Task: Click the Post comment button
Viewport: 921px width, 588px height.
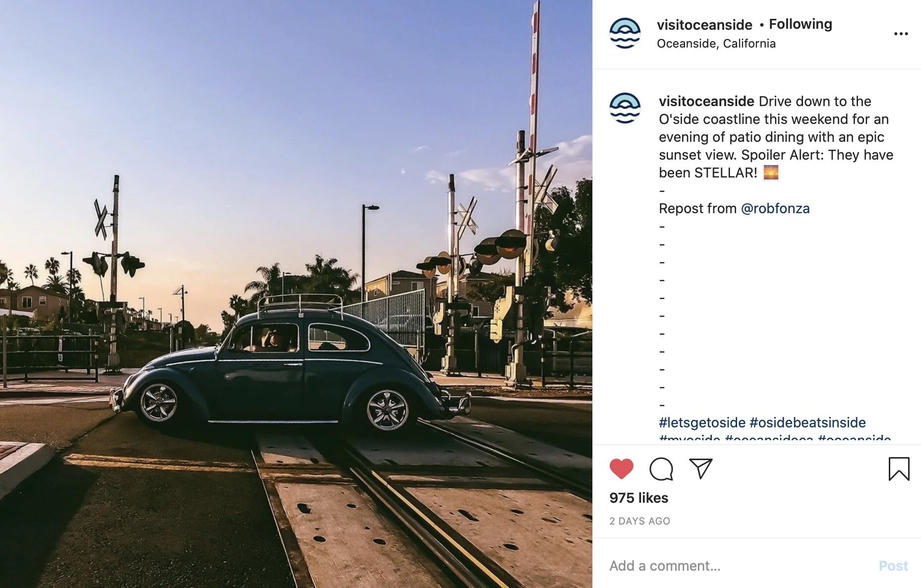Action: (893, 566)
